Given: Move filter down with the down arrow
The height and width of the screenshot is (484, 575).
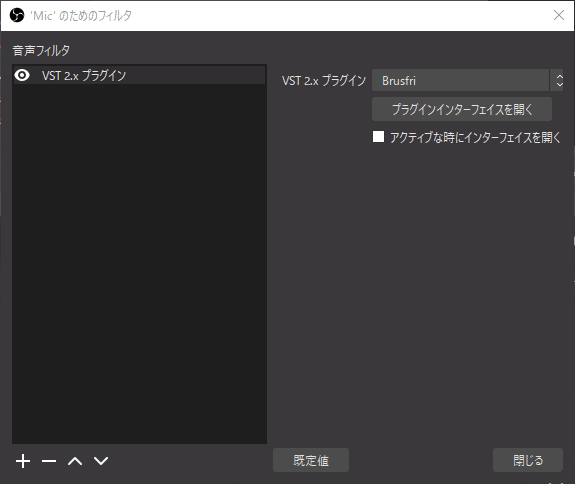Looking at the screenshot, I should point(101,461).
